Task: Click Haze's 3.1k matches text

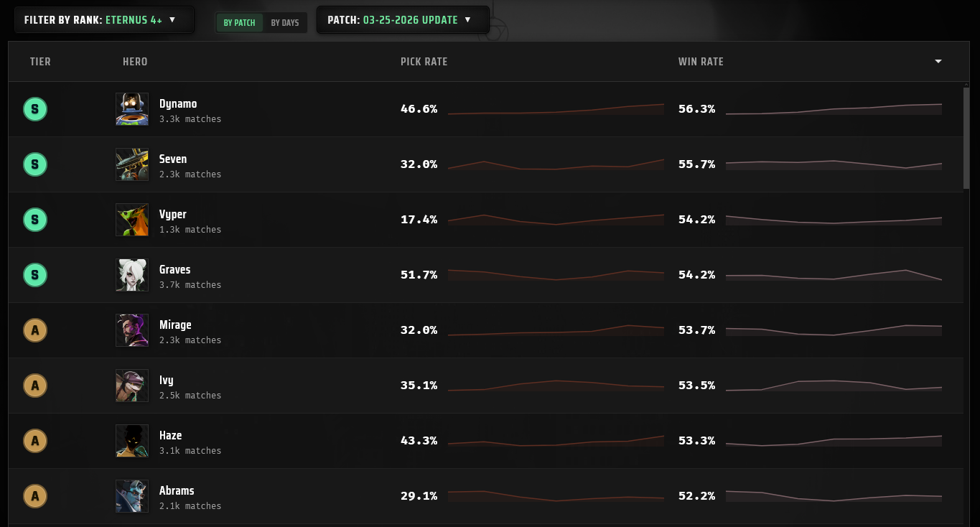Action: coord(190,451)
